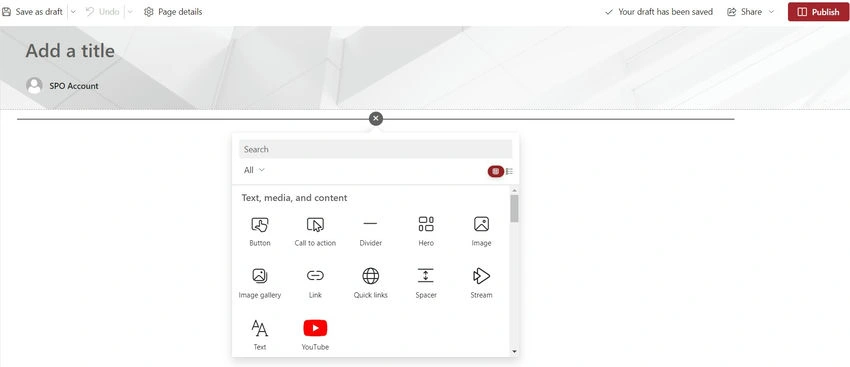This screenshot has width=850, height=367.
Task: Switch to list view of web parts
Action: [x=510, y=171]
